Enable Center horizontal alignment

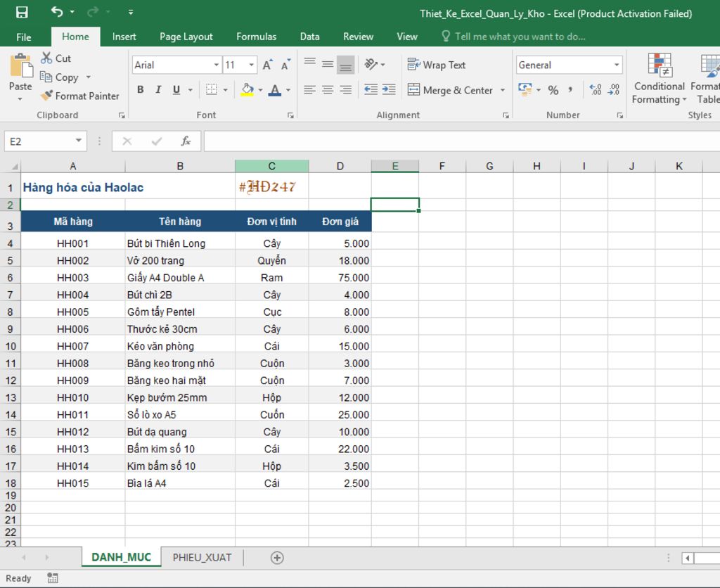[x=328, y=89]
